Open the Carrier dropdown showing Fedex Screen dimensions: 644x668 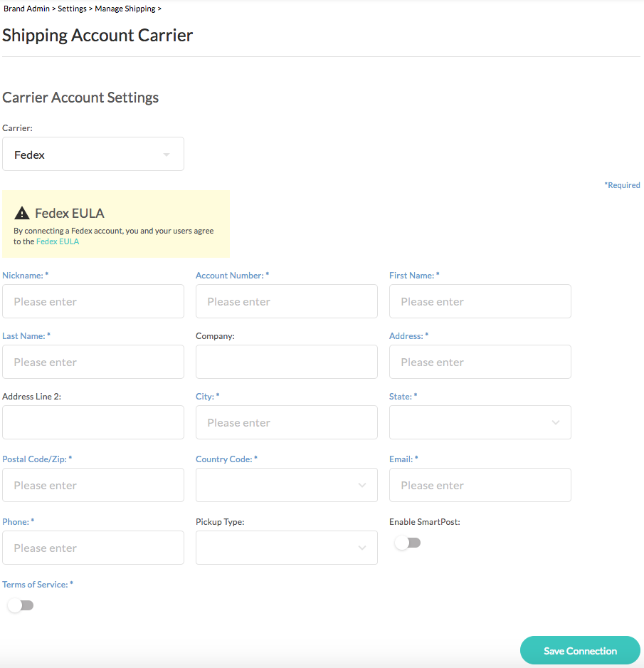(93, 154)
